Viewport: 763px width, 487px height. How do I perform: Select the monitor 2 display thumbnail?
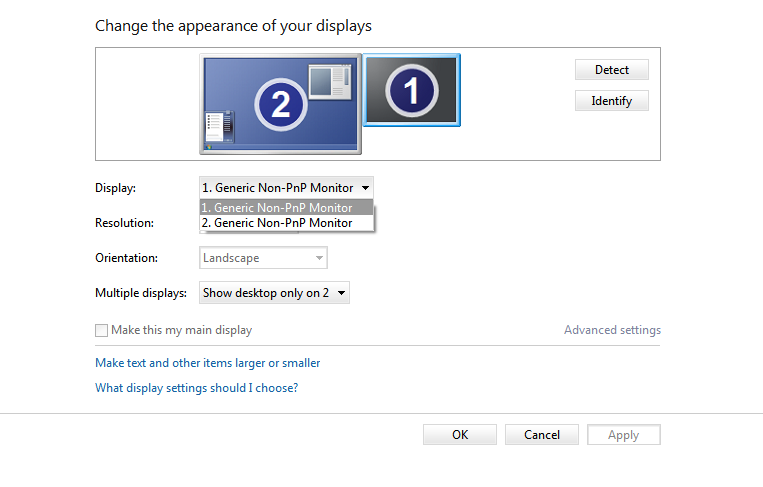point(280,104)
